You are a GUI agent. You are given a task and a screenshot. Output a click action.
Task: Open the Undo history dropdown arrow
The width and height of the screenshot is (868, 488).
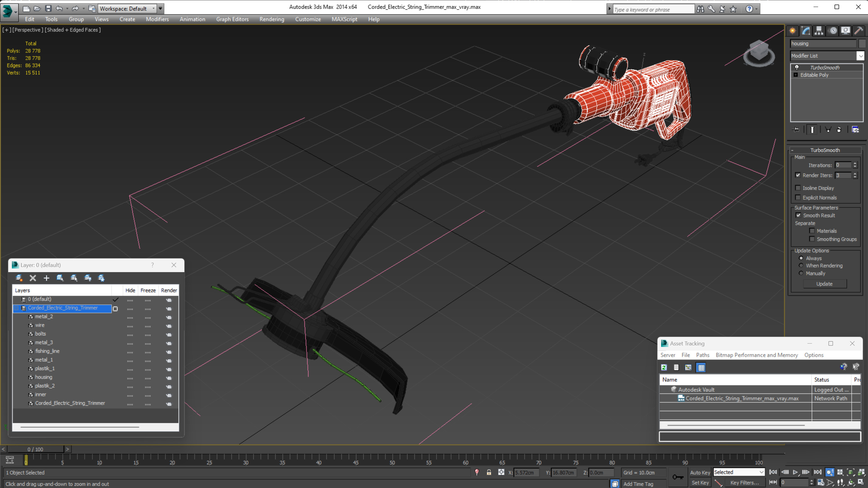pyautogui.click(x=67, y=9)
